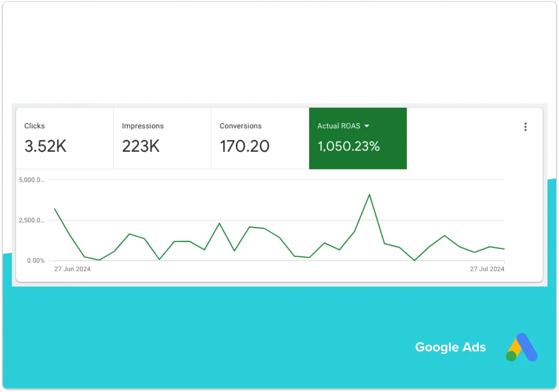Click the 3.52K Clicks value
This screenshot has height=392, width=559.
click(45, 146)
